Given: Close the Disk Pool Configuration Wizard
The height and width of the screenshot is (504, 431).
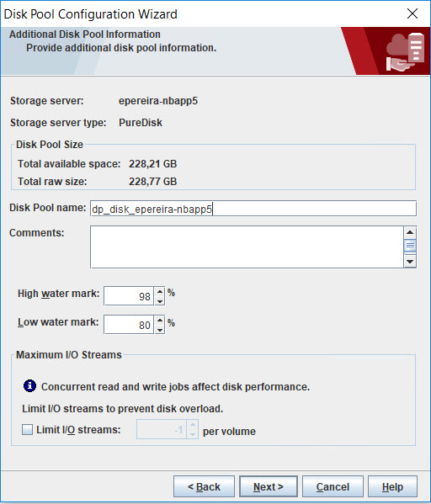Looking at the screenshot, I should click(412, 13).
